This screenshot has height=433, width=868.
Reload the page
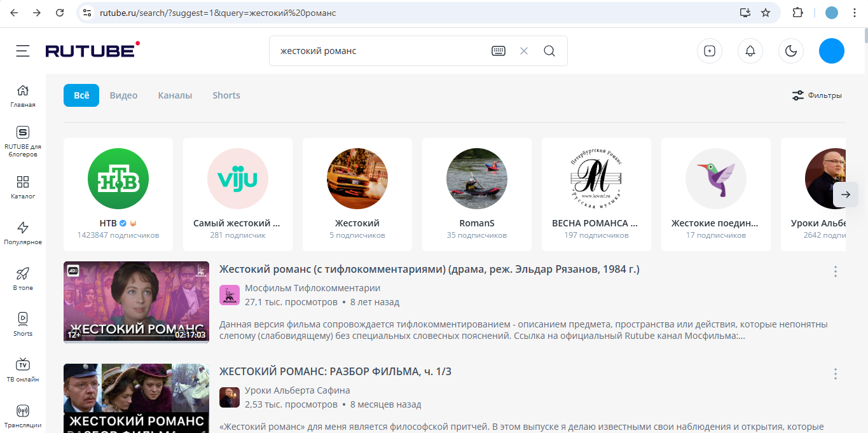coord(60,13)
